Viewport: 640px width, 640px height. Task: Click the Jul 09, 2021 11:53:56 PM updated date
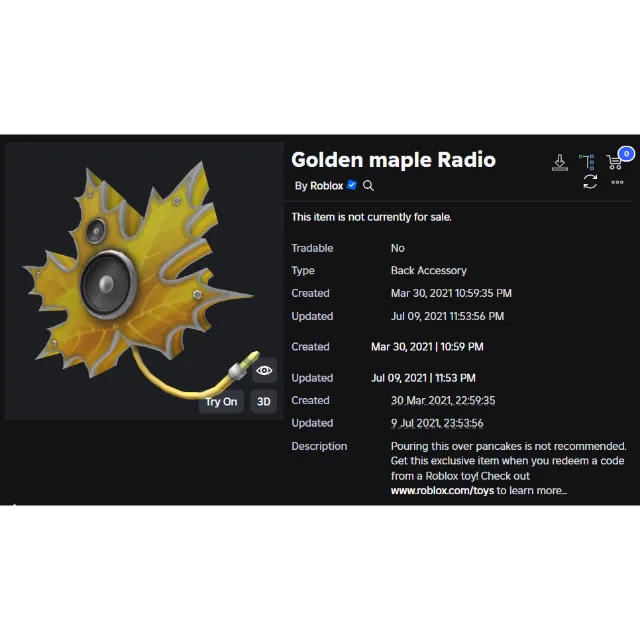pyautogui.click(x=447, y=316)
